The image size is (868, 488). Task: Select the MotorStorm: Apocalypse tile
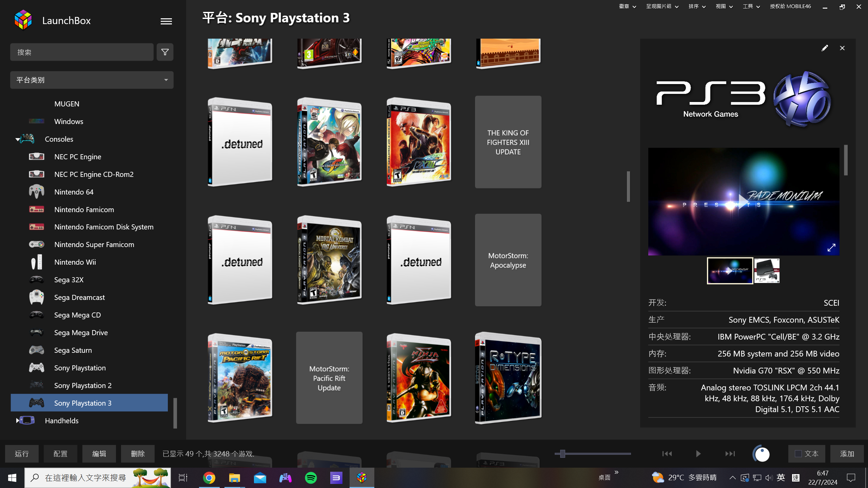(x=508, y=260)
